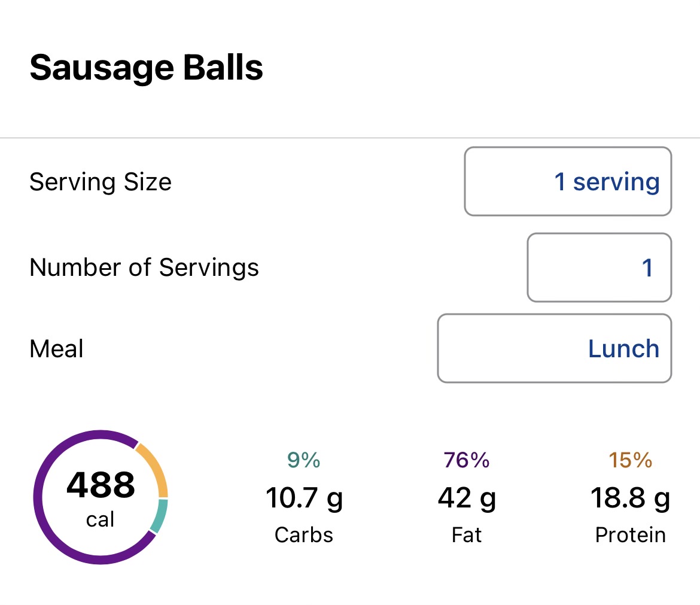Click the 10.7 g carbs amount

[x=304, y=498]
